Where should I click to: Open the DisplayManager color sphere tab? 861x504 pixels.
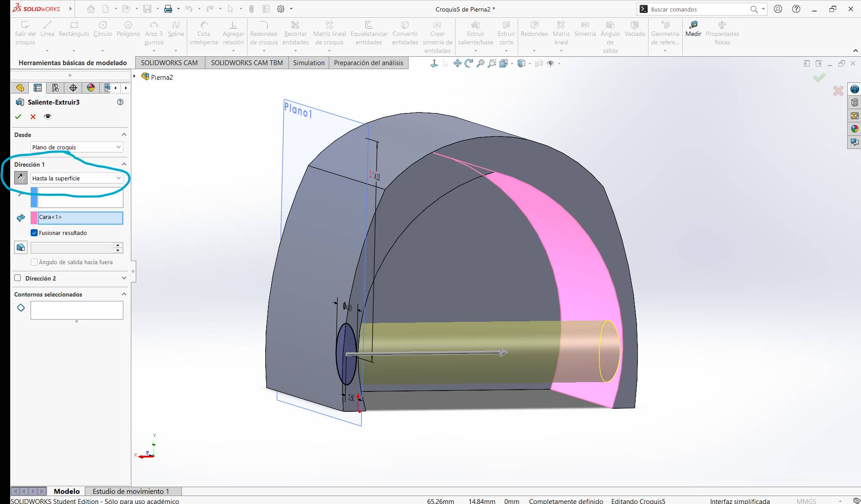[x=91, y=88]
